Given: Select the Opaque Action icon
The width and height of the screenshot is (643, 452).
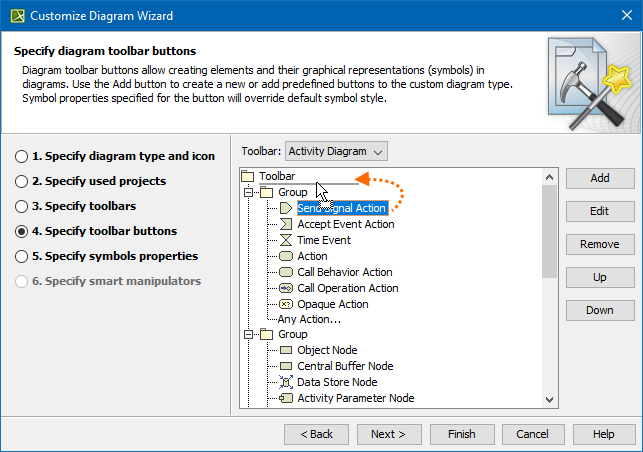Looking at the screenshot, I should pos(285,304).
